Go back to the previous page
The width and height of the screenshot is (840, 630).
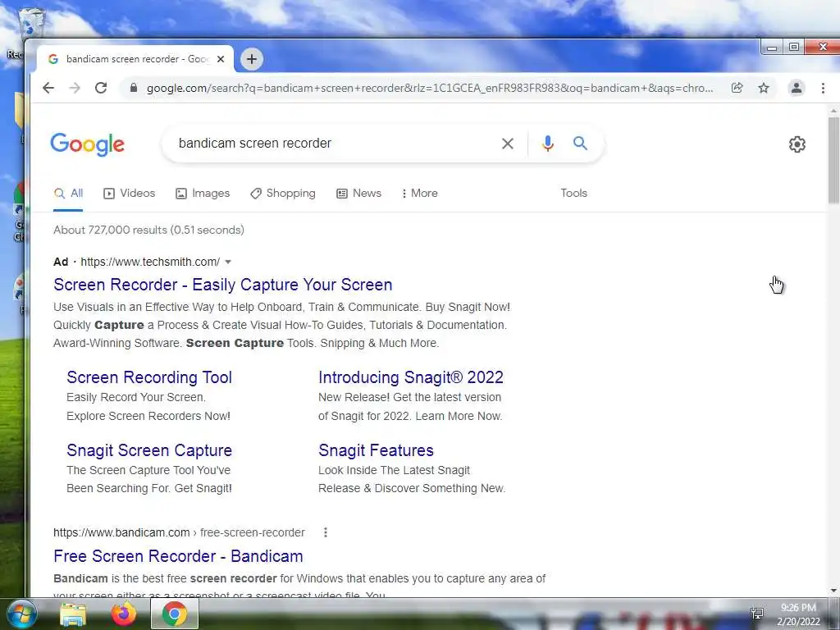(x=48, y=88)
